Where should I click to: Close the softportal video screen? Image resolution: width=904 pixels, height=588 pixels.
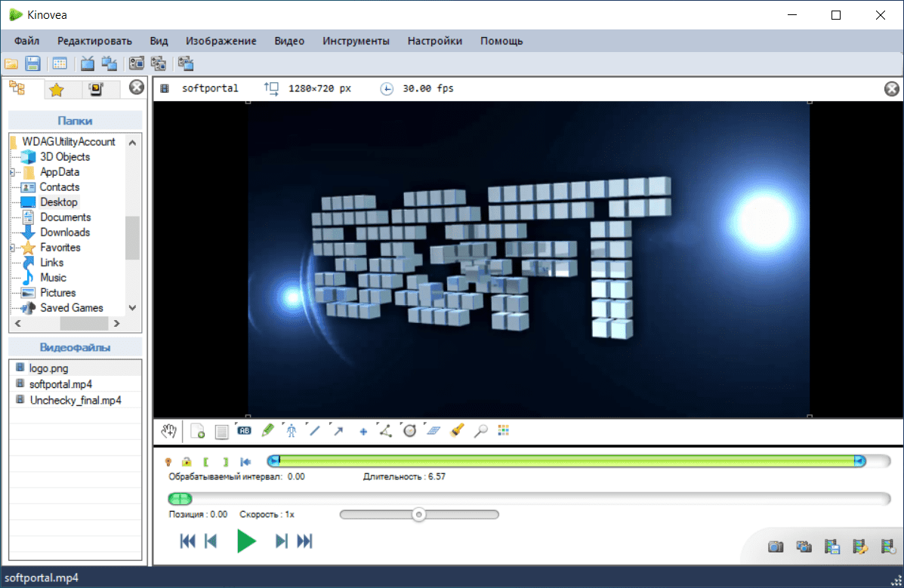(891, 88)
